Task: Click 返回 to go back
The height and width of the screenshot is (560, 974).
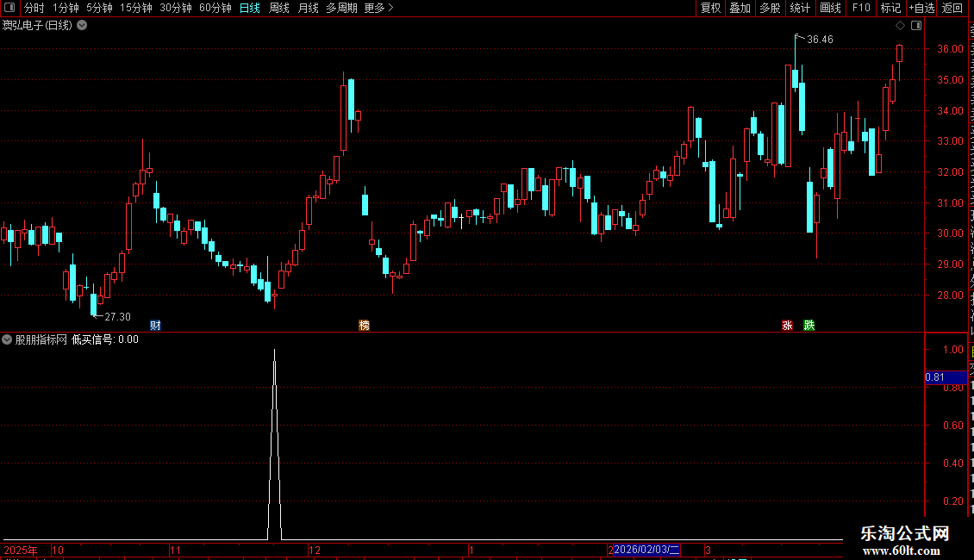Action: tap(952, 8)
